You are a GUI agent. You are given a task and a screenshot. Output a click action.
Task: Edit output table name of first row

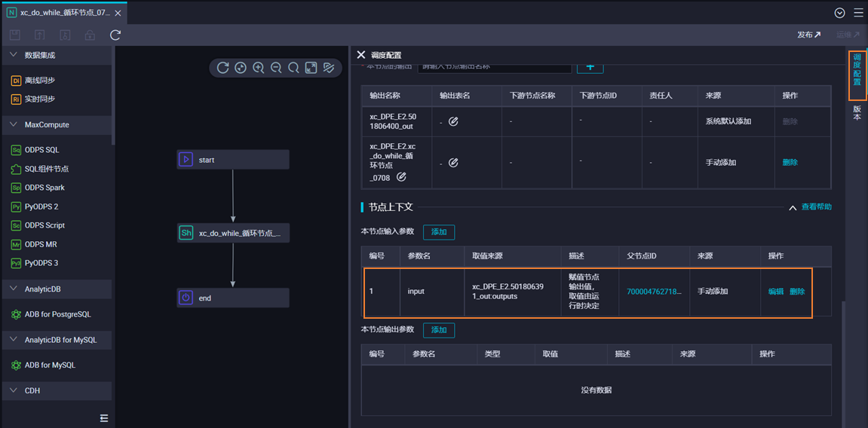(453, 121)
